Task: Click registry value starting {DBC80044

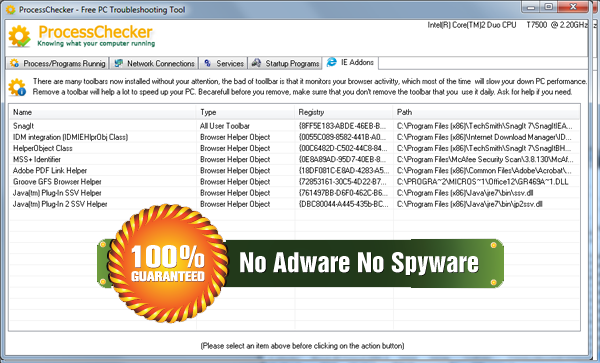Action: (x=343, y=204)
